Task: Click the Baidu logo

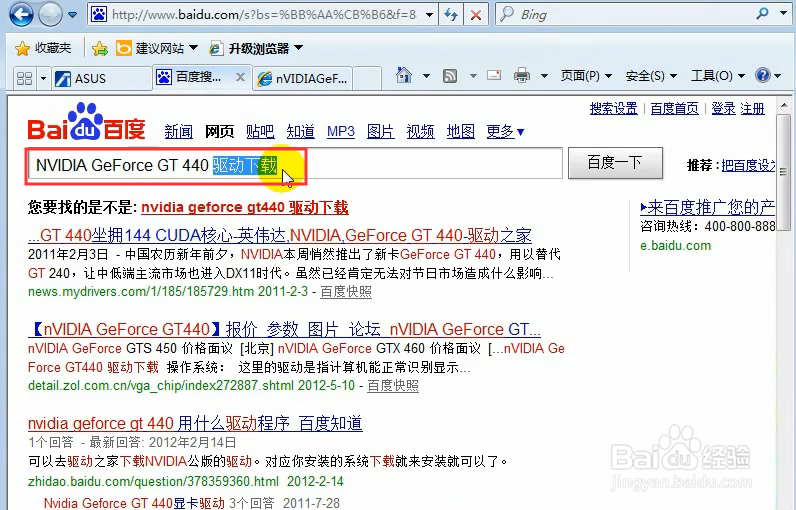Action: coord(86,122)
